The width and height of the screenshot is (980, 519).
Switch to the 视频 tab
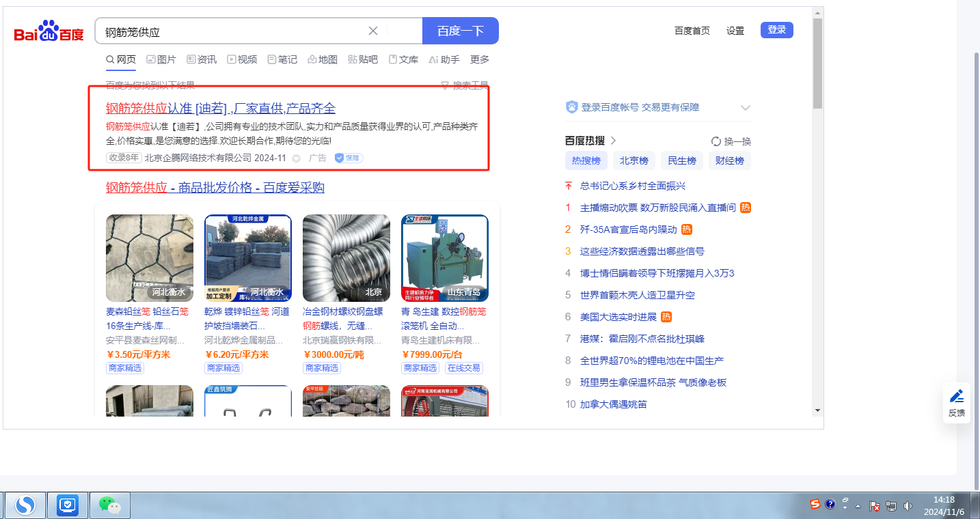[x=242, y=59]
